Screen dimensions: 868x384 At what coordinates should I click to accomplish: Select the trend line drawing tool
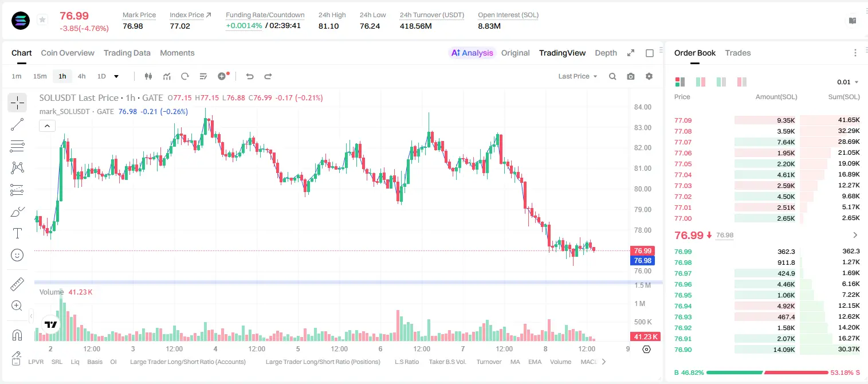pos(17,124)
